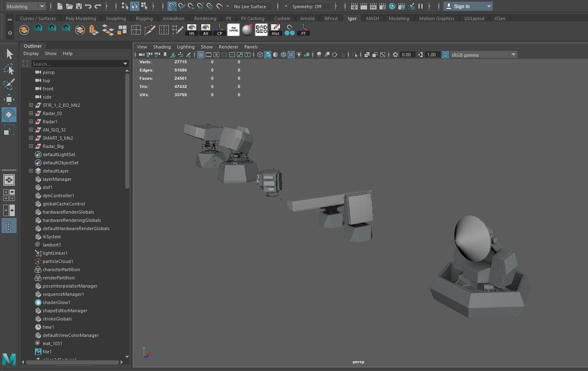The height and width of the screenshot is (371, 588).
Task: Click the Redo arrow icon
Action: tap(98, 6)
